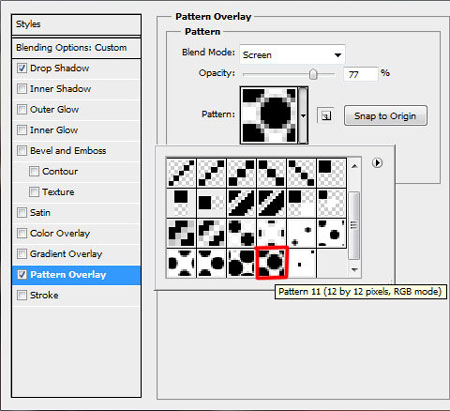Viewport: 450px width, 411px height.
Task: Pick the rising diagonal pattern with three large squares
Action: click(x=241, y=173)
